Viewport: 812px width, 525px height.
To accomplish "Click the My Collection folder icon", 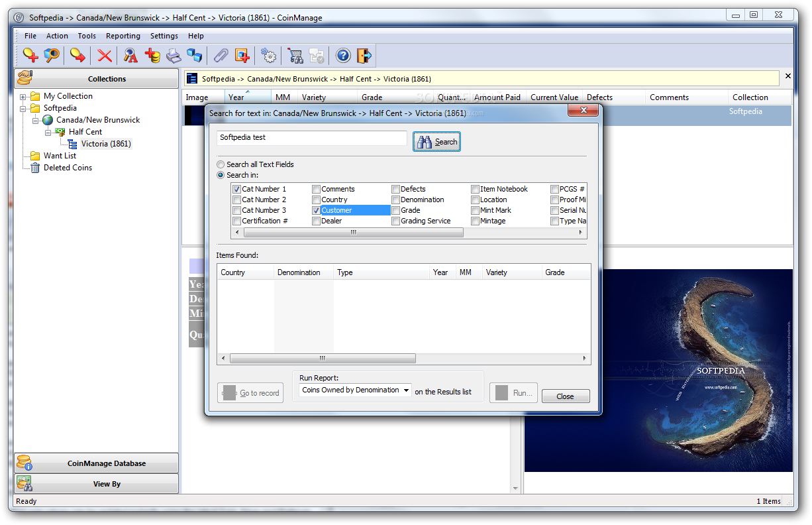I will click(x=35, y=96).
